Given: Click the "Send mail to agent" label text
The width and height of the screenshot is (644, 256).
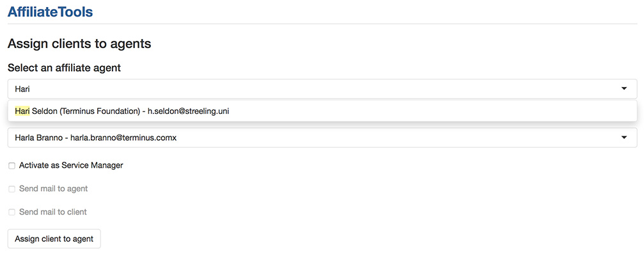Looking at the screenshot, I should click(x=53, y=189).
